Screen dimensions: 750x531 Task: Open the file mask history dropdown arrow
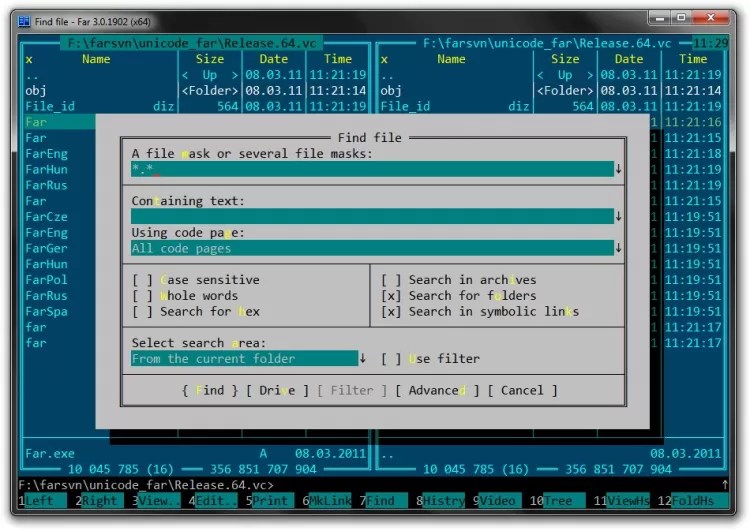pos(618,169)
